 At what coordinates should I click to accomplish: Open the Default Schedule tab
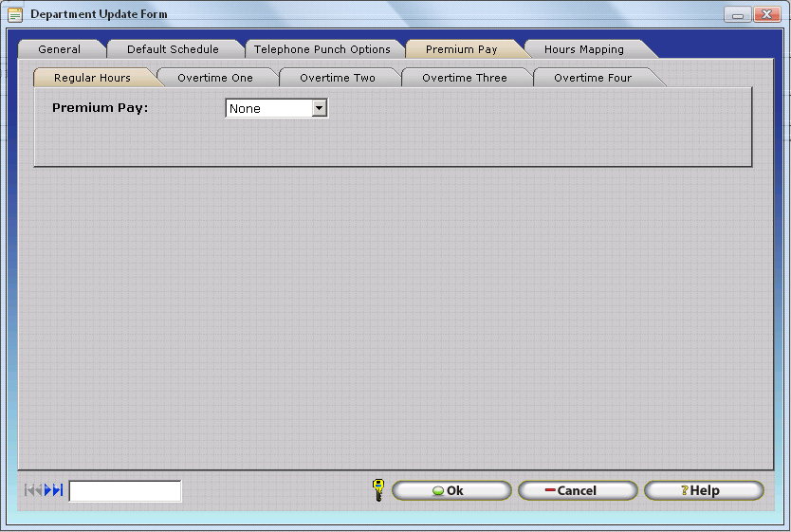point(173,49)
